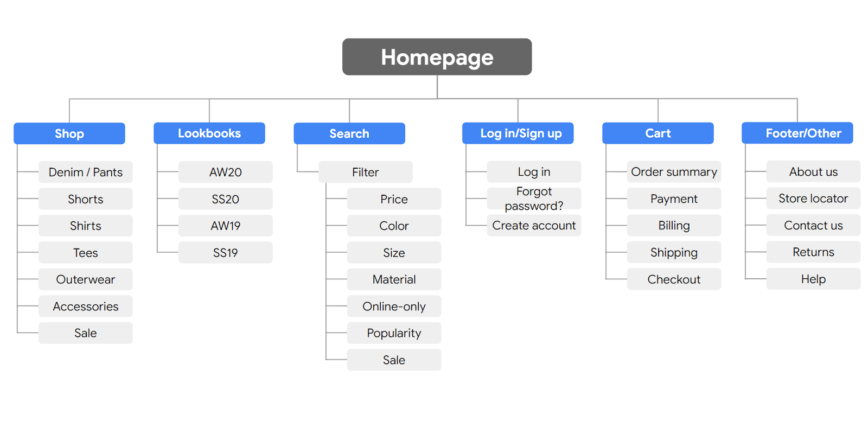The width and height of the screenshot is (868, 428).
Task: Click the Homepage root node
Action: pyautogui.click(x=437, y=57)
